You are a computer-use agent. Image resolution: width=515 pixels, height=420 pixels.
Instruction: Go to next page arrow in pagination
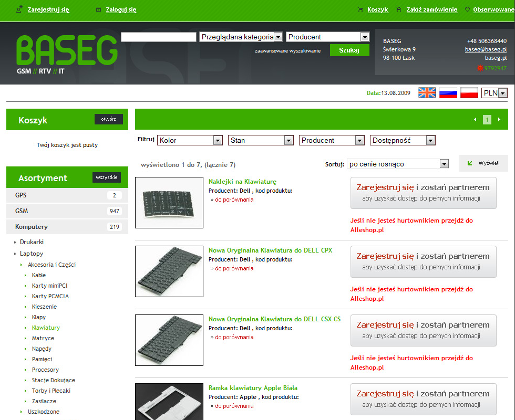499,120
